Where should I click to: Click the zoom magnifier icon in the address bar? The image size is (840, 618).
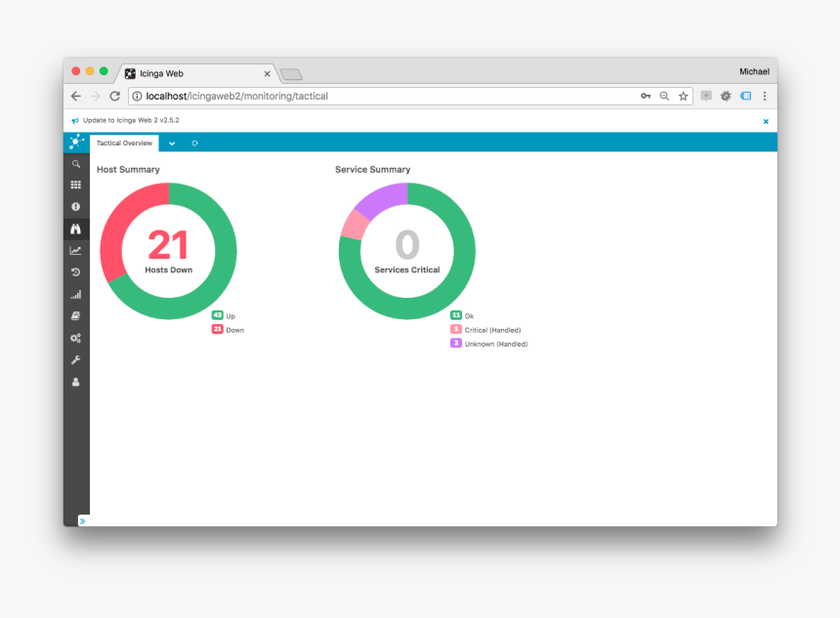pos(664,97)
